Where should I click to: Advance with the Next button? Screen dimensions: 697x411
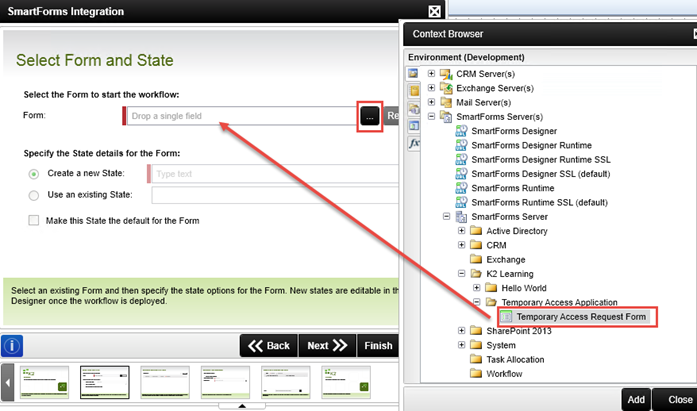click(327, 346)
